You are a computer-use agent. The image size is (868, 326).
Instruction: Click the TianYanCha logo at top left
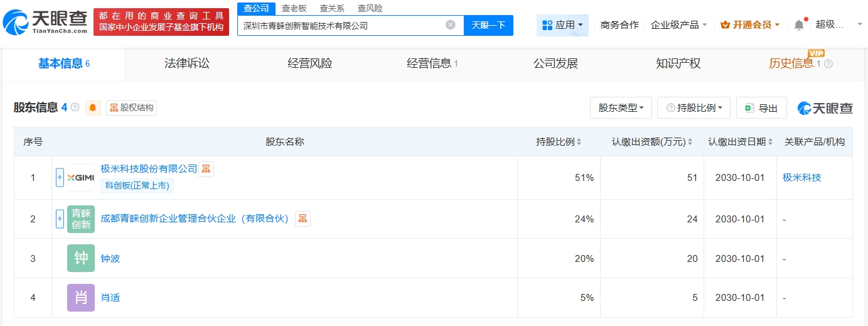point(45,22)
